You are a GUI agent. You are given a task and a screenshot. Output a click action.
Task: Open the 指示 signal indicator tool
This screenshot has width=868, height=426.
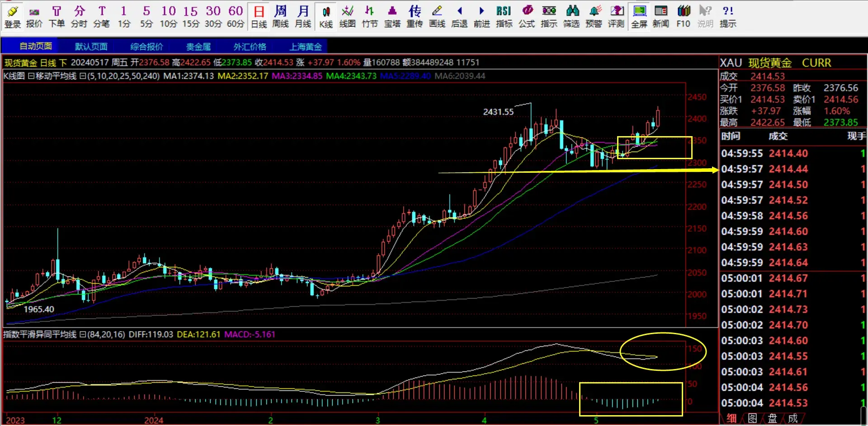[x=549, y=16]
